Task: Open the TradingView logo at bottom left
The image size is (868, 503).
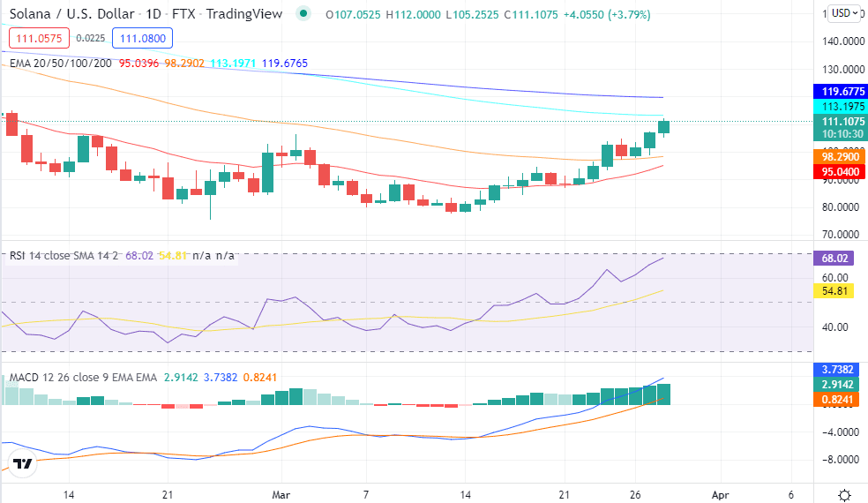Action: click(x=23, y=463)
